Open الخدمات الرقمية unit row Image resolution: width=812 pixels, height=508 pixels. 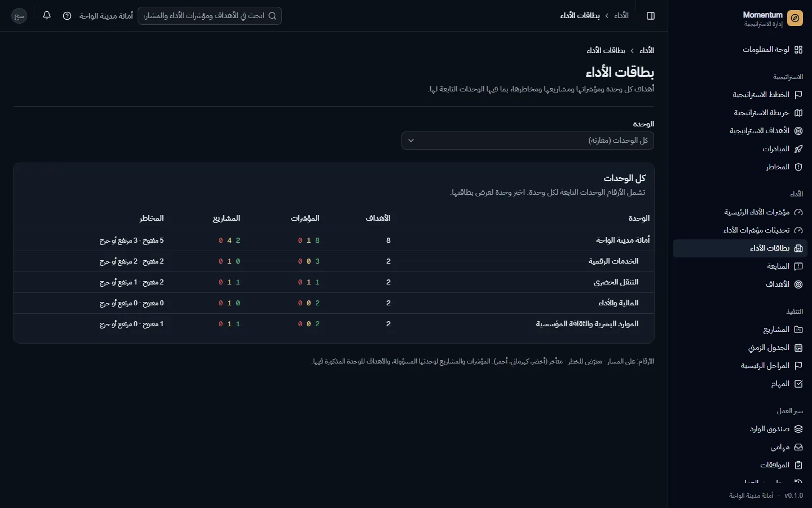[334, 261]
